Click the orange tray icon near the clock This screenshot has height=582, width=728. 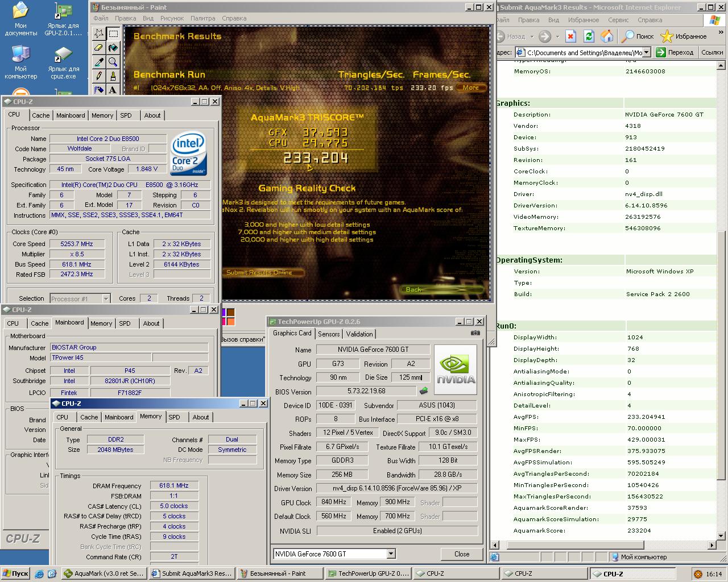(698, 574)
